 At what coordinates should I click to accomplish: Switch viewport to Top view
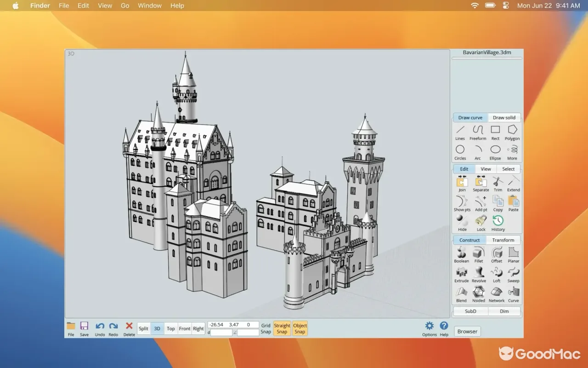171,328
